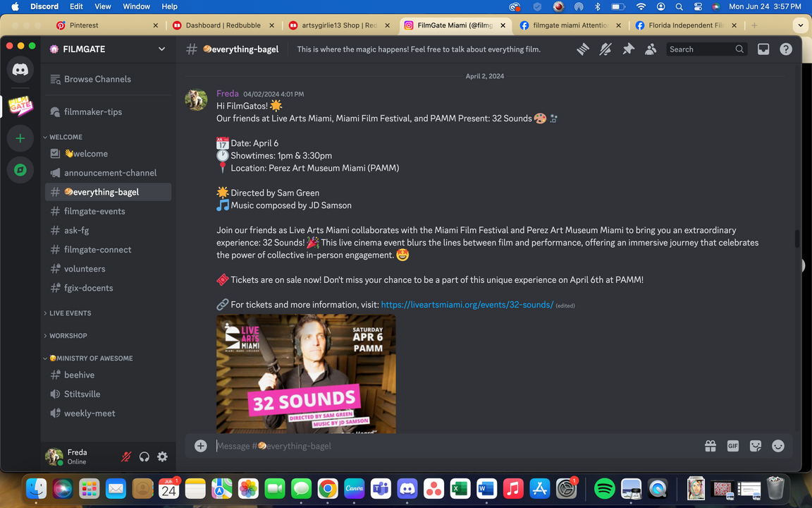
Task: Toggle microphone mute in user panel
Action: coord(126,456)
